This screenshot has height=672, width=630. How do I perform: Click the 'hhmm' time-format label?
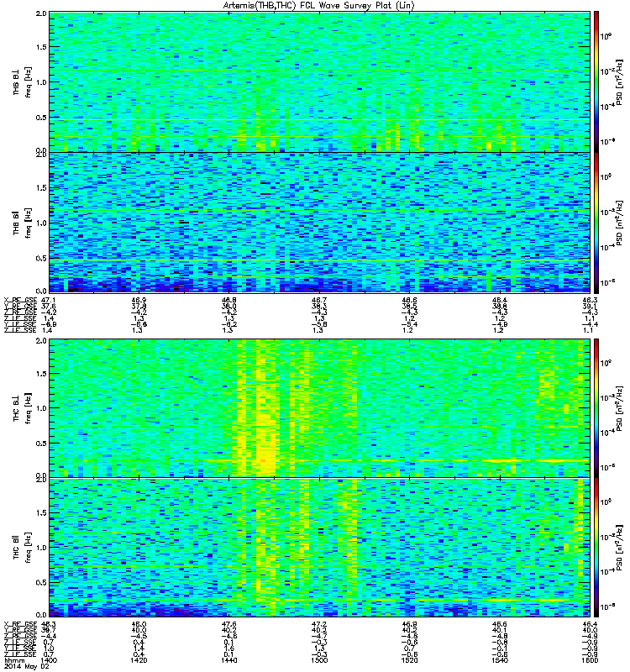pos(14,660)
